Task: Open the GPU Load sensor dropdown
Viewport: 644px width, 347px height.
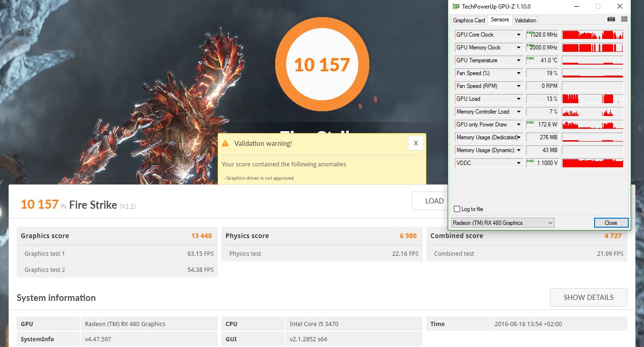Action: point(519,99)
